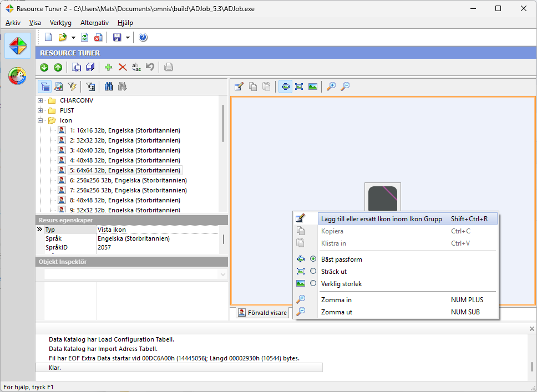Open the Visa menu
This screenshot has width=537, height=392.
point(35,23)
